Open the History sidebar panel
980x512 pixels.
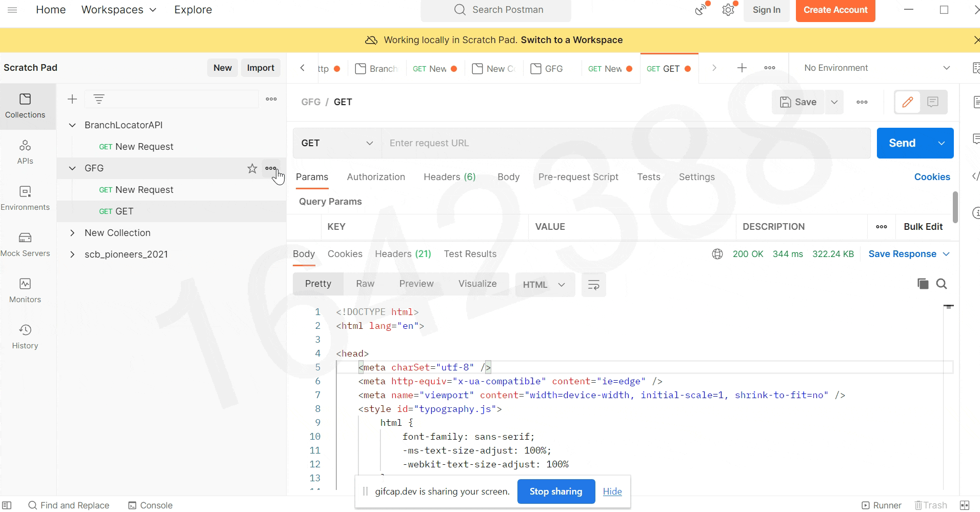[25, 337]
